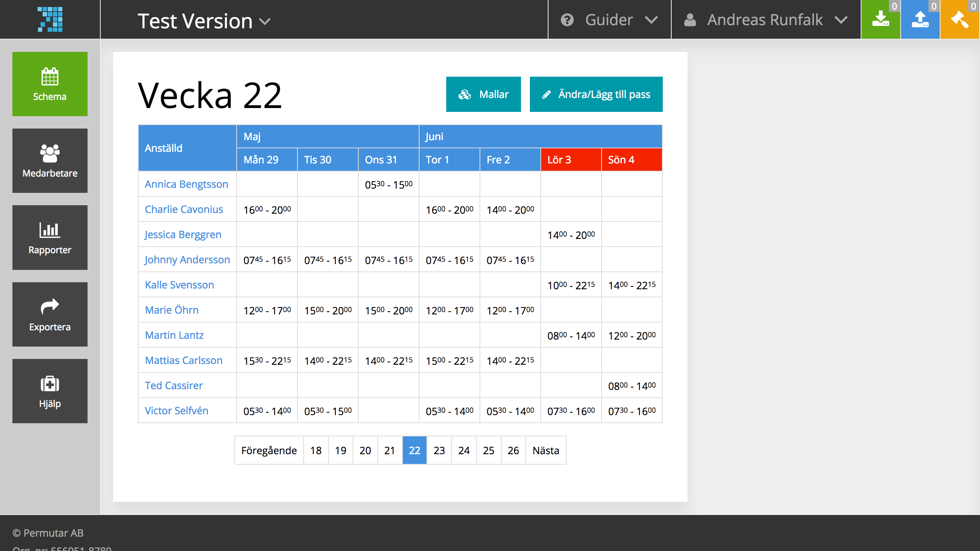Click the red Sön 4 column header

[x=632, y=160]
